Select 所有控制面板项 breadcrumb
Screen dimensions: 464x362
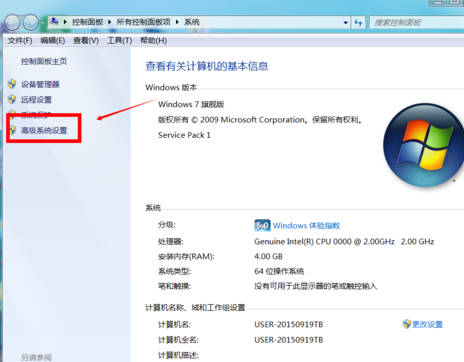pyautogui.click(x=143, y=22)
